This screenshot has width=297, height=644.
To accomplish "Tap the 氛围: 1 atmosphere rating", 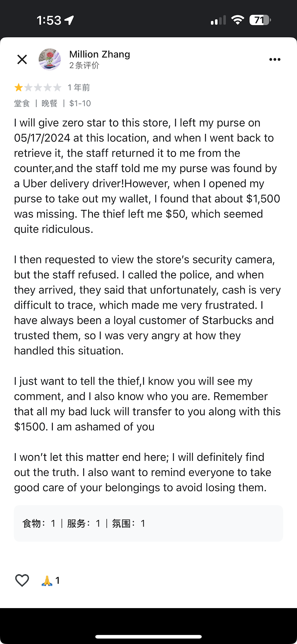I will click(129, 523).
